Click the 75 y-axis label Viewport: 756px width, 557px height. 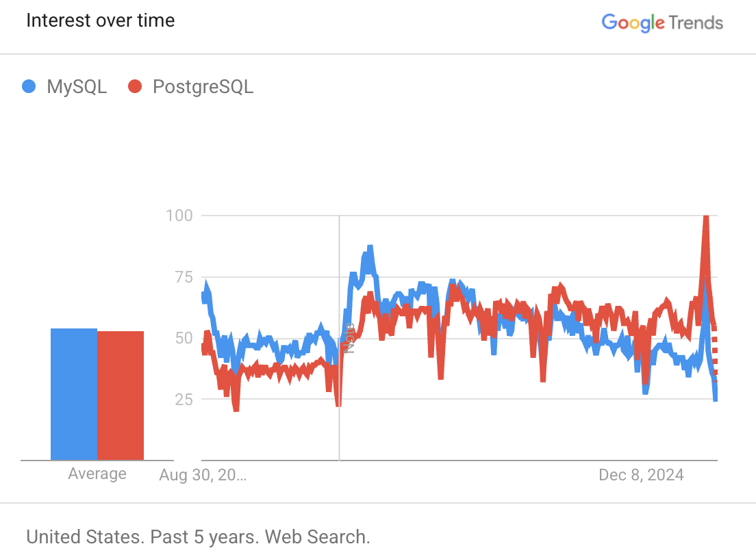184,277
